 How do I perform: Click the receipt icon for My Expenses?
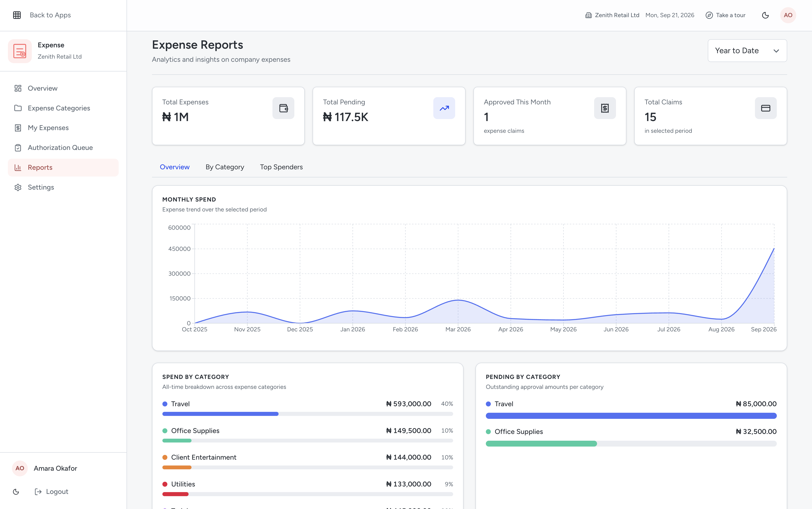(x=18, y=128)
